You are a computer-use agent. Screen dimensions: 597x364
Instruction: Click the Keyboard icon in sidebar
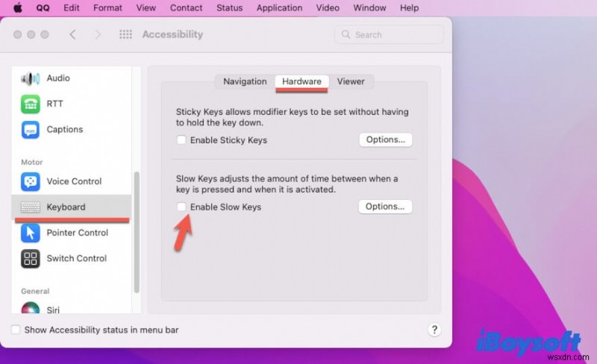pos(31,207)
